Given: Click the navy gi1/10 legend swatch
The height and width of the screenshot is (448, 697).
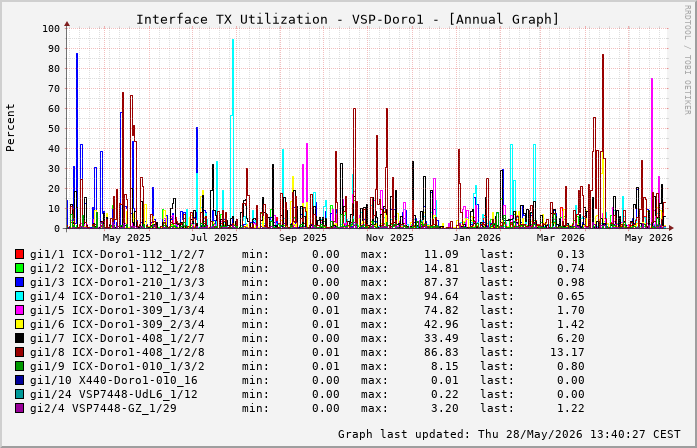Looking at the screenshot, I should click(x=19, y=380).
